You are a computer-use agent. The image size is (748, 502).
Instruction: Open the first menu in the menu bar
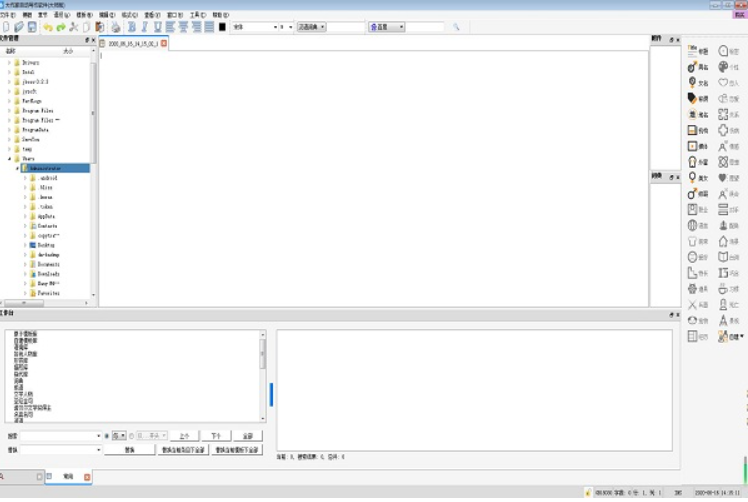click(7, 15)
